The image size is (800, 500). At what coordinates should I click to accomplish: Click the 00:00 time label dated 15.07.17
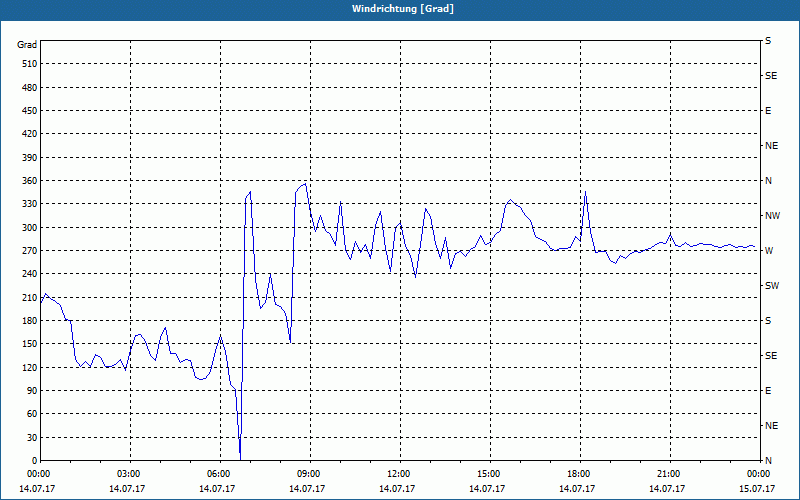click(x=757, y=473)
